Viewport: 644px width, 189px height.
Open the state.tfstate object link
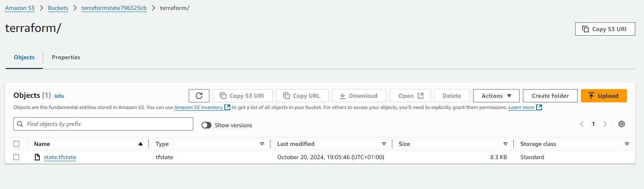pyautogui.click(x=60, y=157)
